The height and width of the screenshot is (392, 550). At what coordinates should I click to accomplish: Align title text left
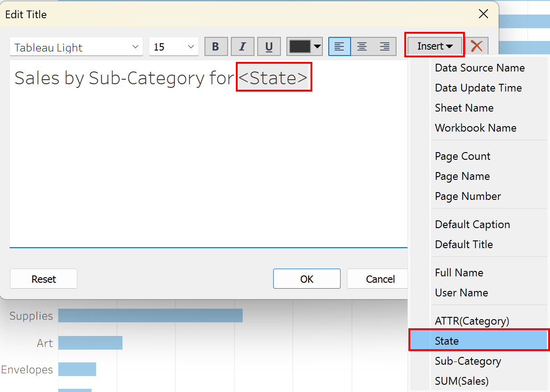pos(339,46)
